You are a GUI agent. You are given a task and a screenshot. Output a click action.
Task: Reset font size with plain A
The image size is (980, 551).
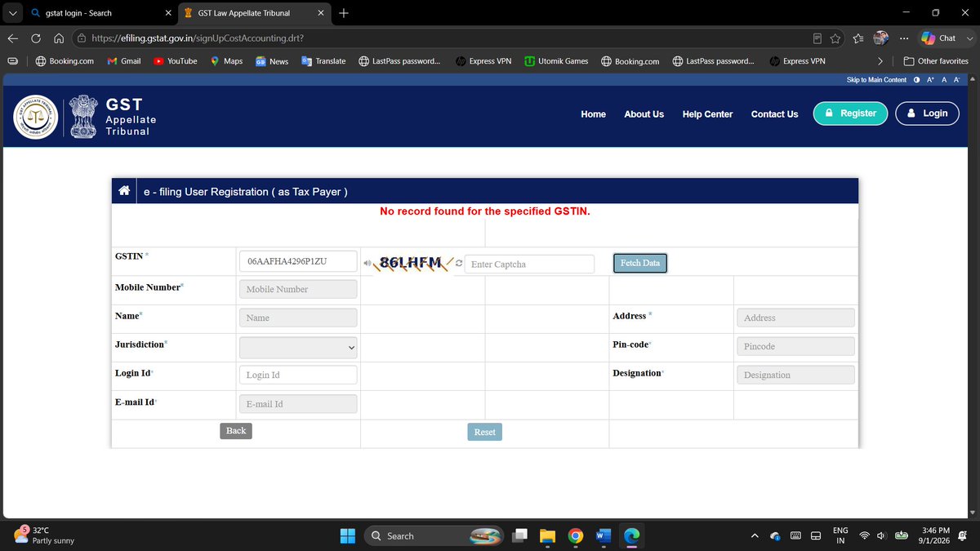coord(944,80)
